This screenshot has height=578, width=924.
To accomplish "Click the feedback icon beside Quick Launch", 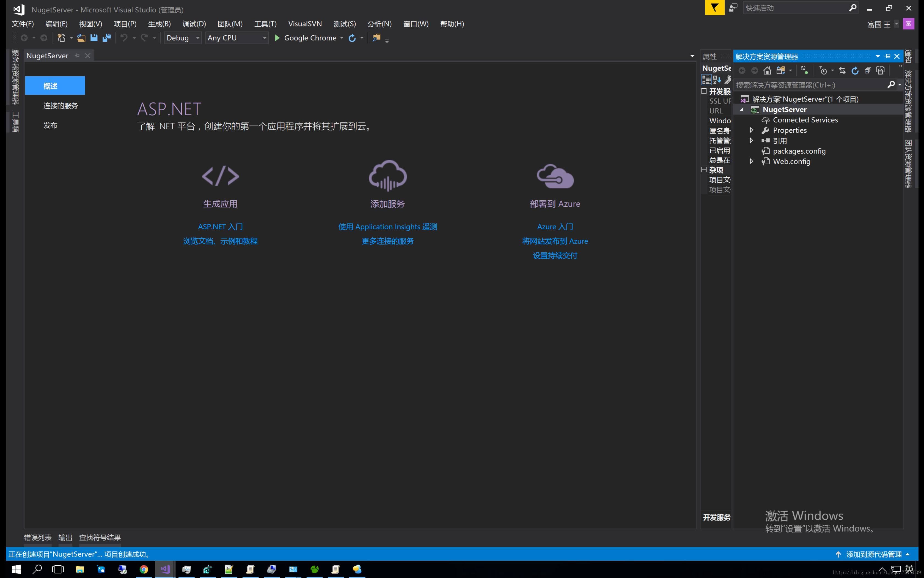I will tap(733, 8).
